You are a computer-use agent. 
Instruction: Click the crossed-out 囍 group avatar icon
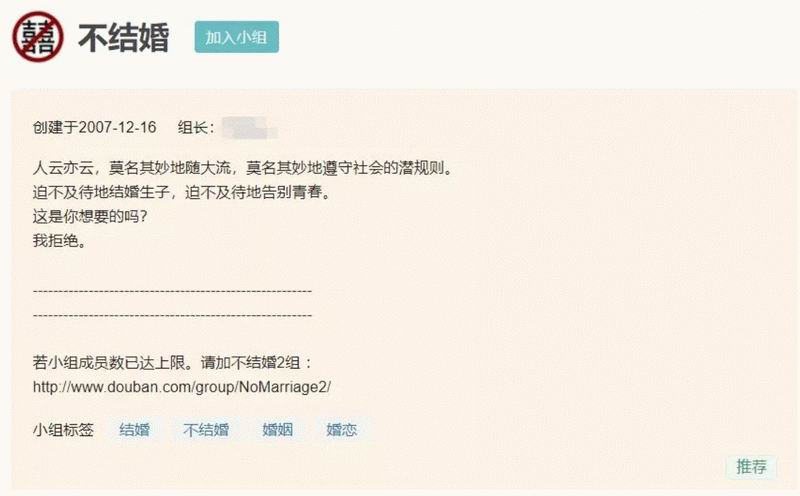click(38, 37)
